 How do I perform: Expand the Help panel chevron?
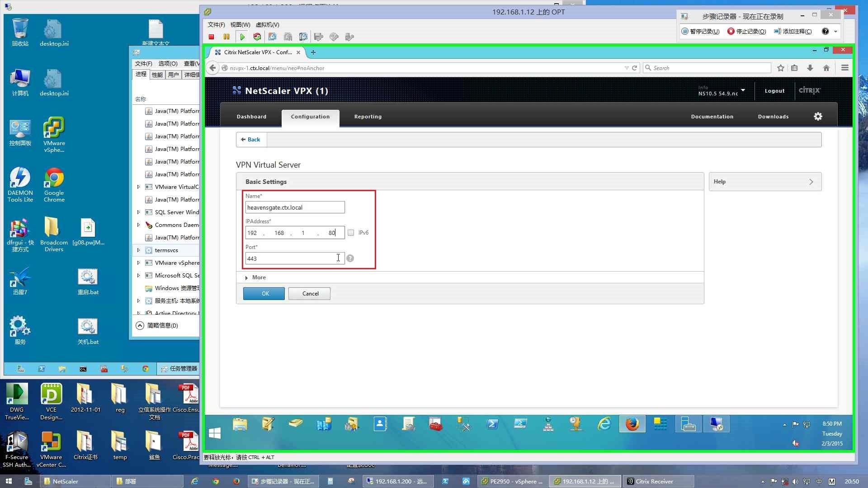coord(811,182)
